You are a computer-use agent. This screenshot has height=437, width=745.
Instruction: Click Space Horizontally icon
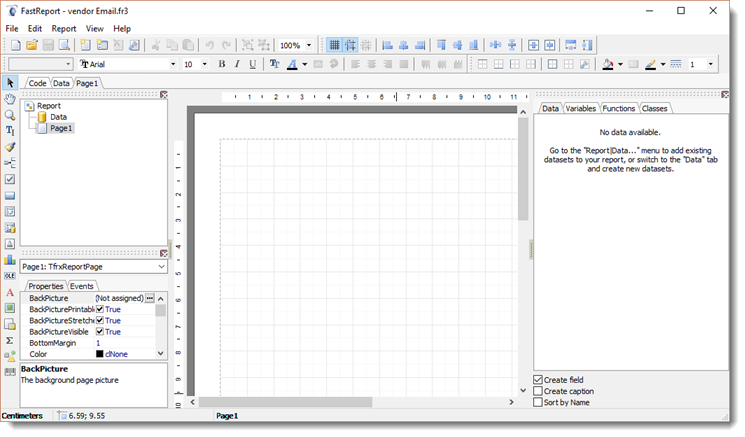click(x=496, y=45)
